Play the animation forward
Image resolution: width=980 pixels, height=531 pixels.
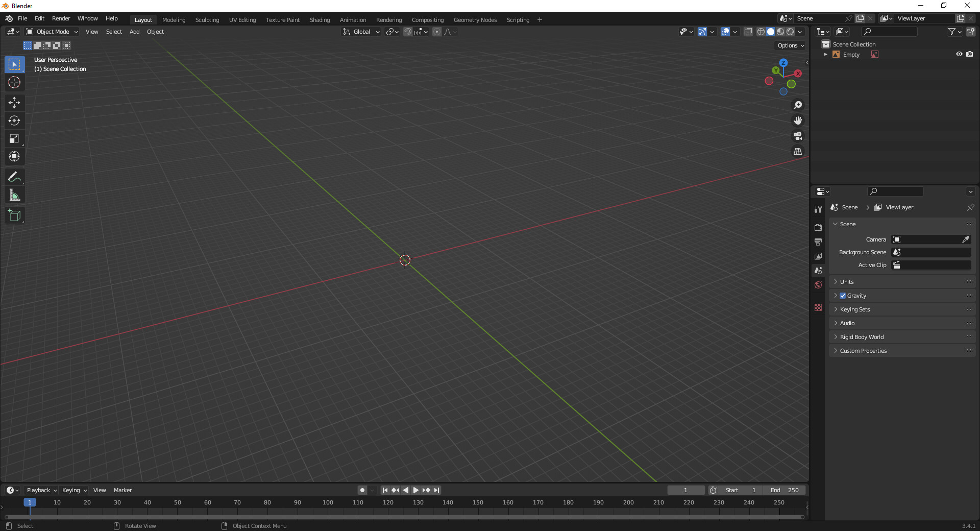tap(416, 490)
